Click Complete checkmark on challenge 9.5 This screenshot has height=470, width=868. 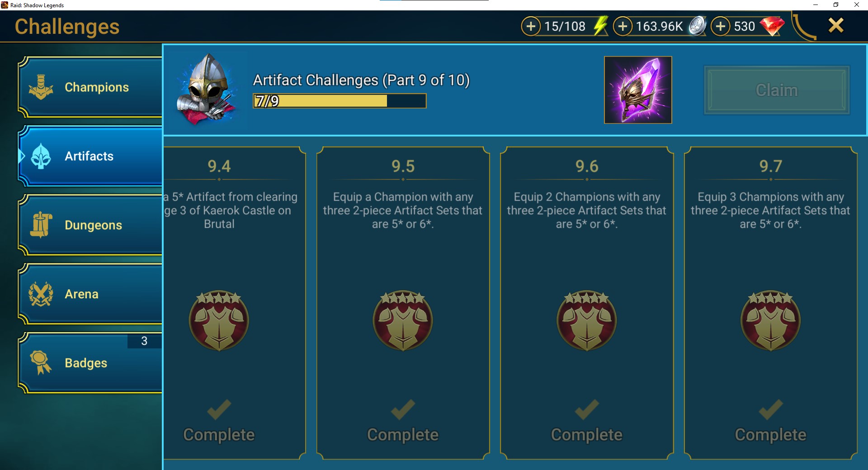[403, 409]
